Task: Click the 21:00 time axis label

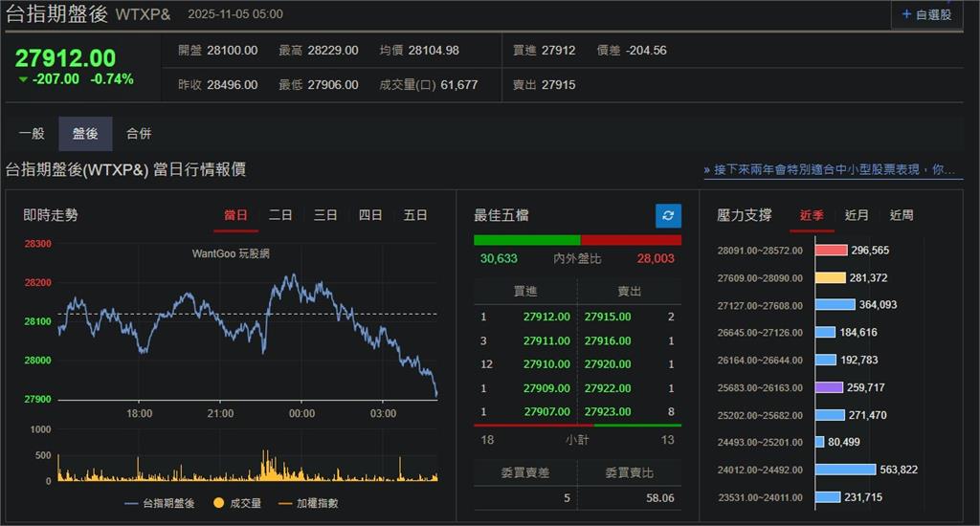Action: [x=221, y=413]
